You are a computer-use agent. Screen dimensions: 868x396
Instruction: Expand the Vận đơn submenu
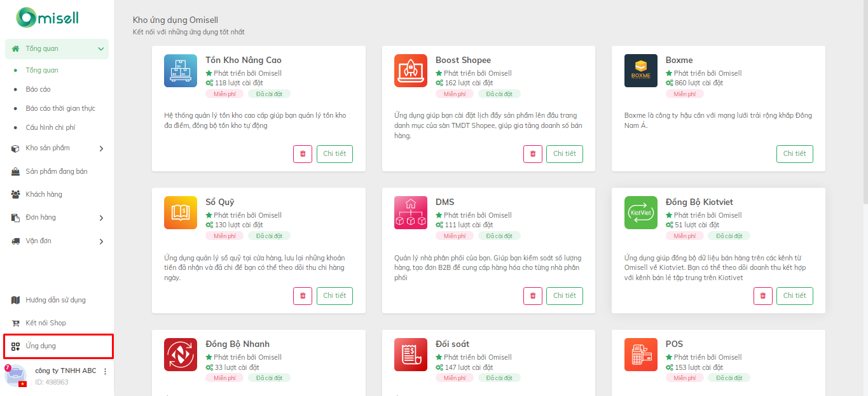(102, 242)
